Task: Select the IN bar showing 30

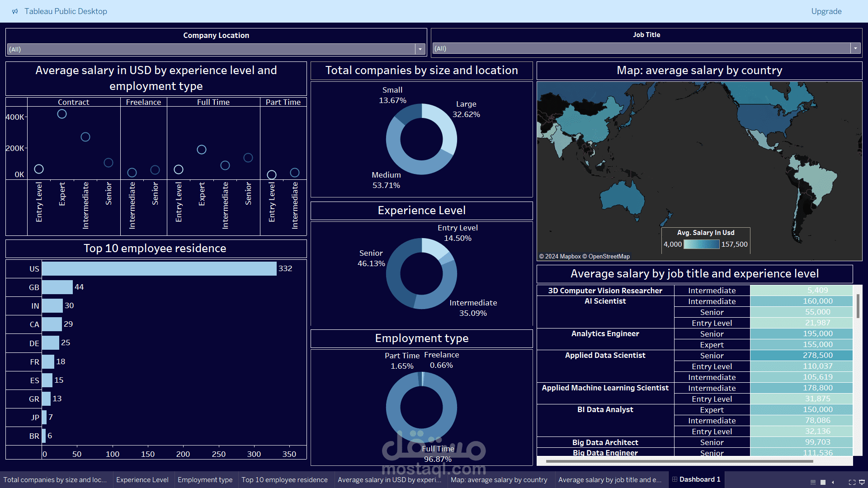Action: 52,306
